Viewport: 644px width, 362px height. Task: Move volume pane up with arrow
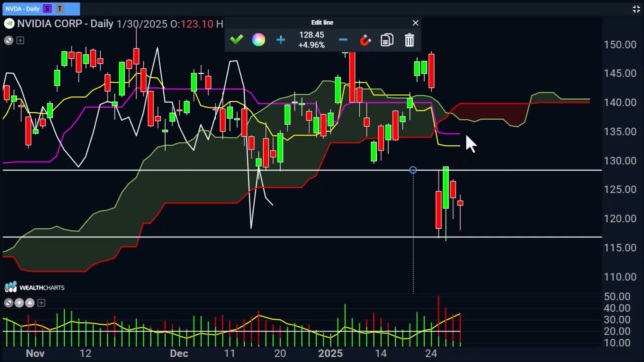pos(30,303)
